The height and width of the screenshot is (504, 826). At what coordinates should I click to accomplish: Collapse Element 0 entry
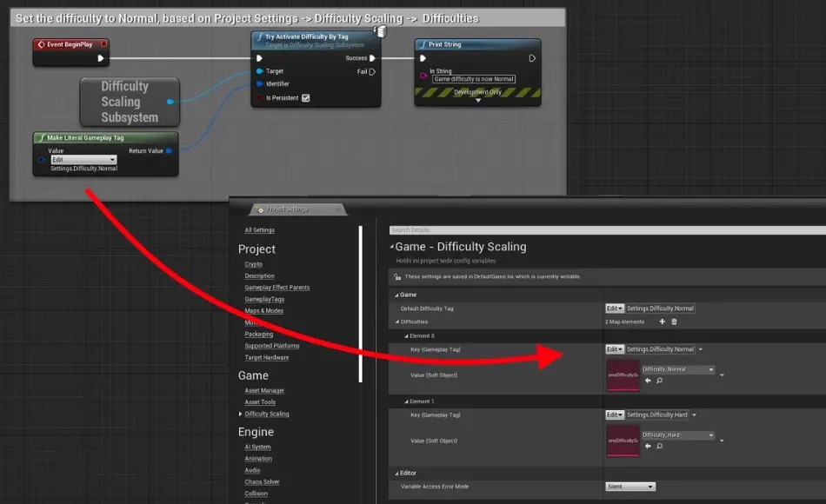tap(406, 336)
